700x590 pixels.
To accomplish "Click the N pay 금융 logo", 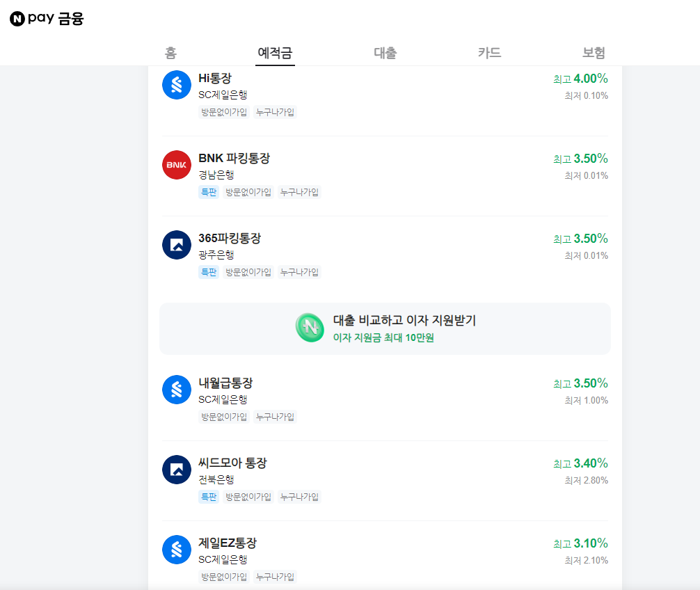I will pyautogui.click(x=45, y=18).
